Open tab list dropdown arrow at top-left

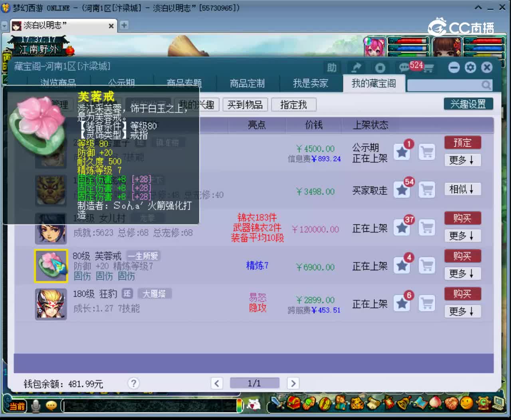coord(5,26)
